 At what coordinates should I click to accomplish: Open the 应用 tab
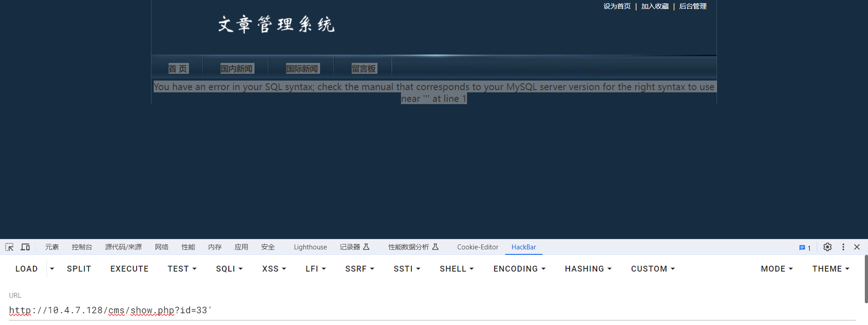241,247
